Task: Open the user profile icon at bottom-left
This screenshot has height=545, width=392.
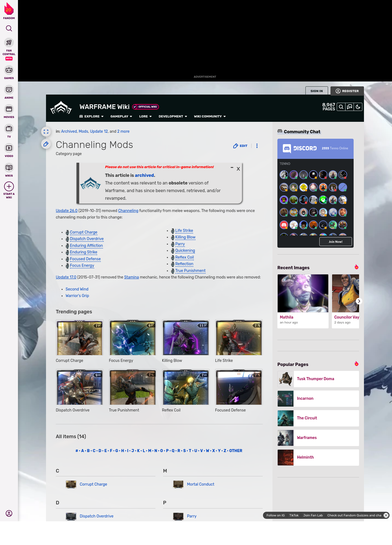Action: pyautogui.click(x=9, y=513)
